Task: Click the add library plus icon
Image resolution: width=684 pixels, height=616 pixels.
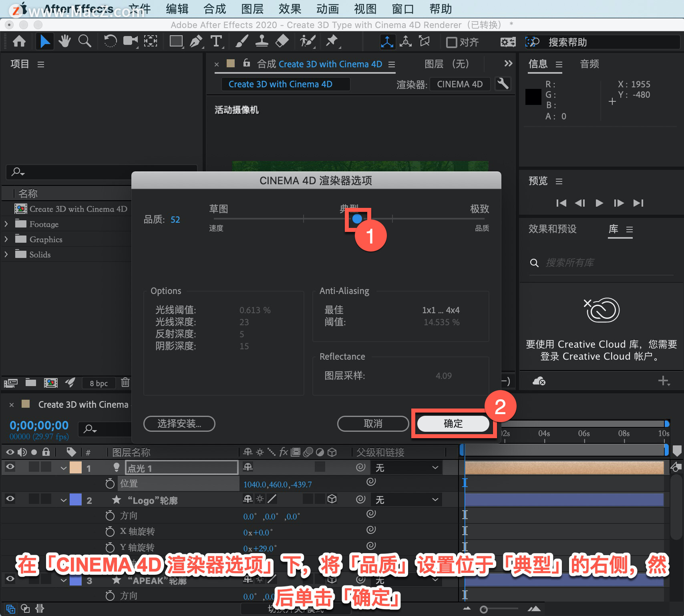Action: 664,380
